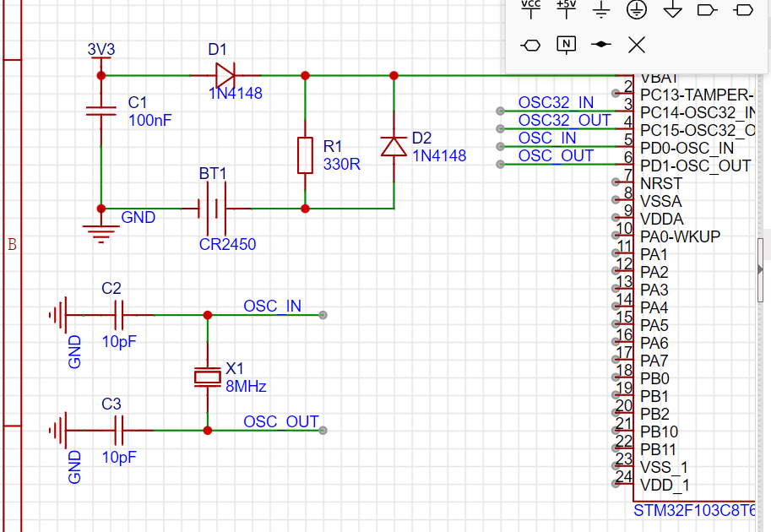
Task: Click the PA0-WKUP pin name
Action: (680, 236)
